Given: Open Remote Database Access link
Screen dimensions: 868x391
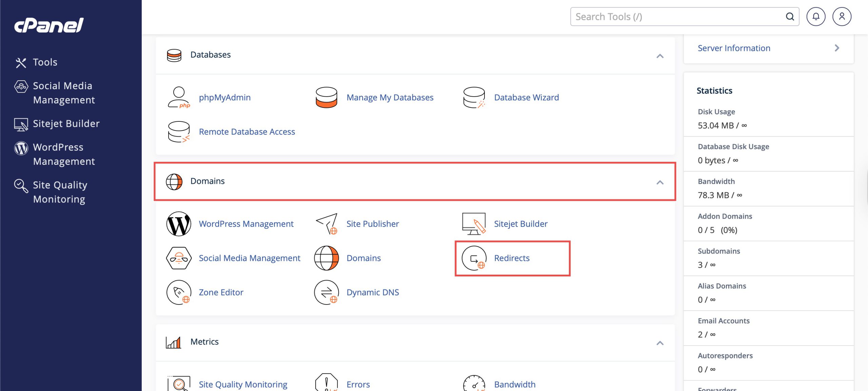Looking at the screenshot, I should pos(247,132).
